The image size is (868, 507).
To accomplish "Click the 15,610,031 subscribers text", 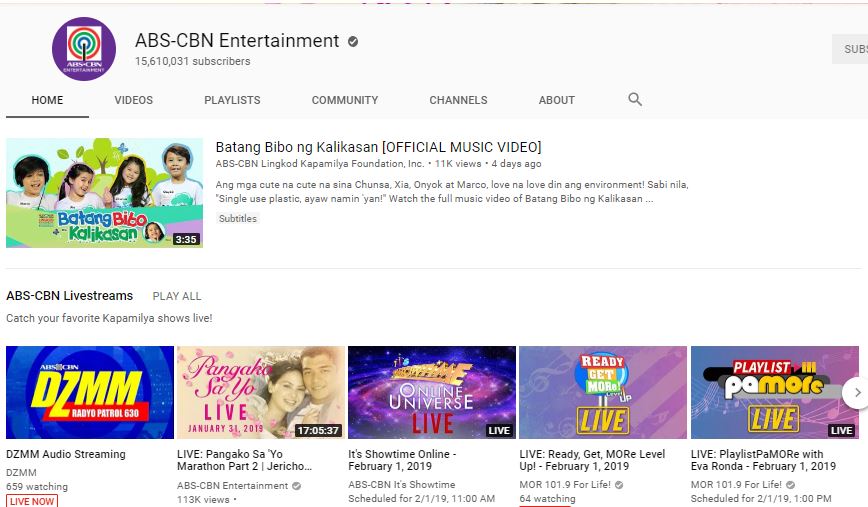I will coord(193,61).
